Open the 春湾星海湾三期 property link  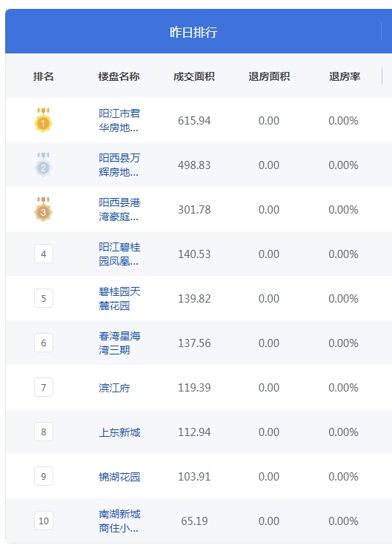coord(119,343)
